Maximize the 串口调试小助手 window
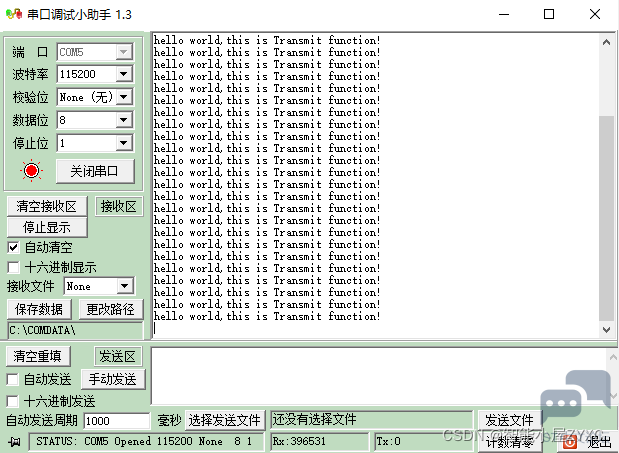The height and width of the screenshot is (453, 619). [x=549, y=15]
